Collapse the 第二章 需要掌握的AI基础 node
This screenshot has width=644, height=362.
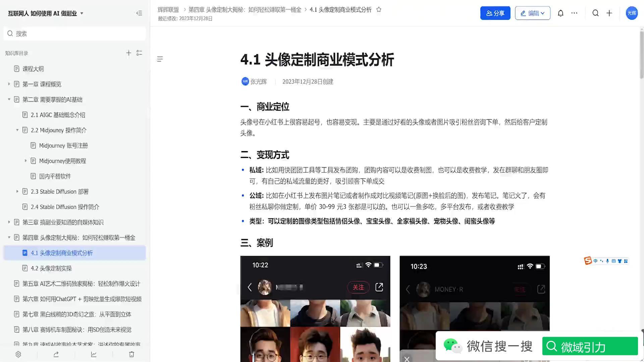[x=9, y=100]
